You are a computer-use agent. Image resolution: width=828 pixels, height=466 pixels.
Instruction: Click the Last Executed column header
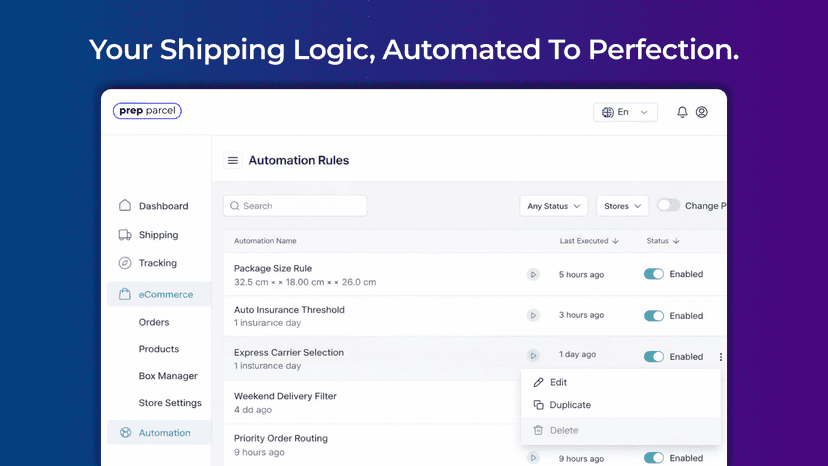point(584,241)
